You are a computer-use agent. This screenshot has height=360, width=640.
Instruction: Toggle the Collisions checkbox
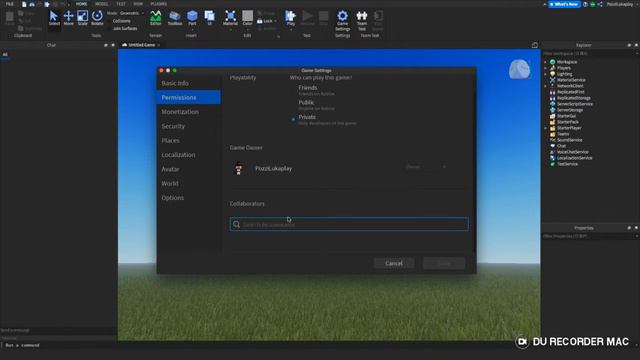(122, 21)
